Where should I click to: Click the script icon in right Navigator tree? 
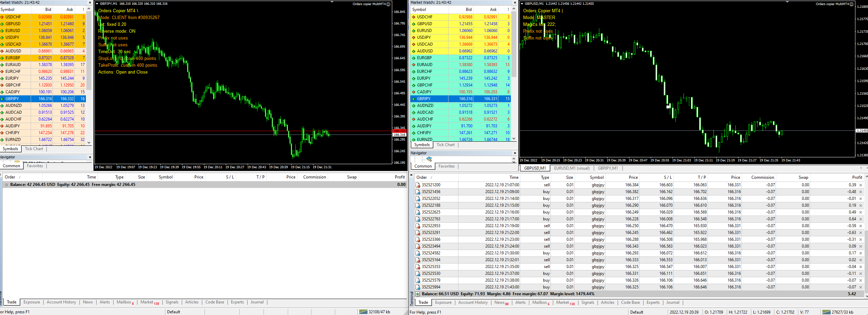429,159
